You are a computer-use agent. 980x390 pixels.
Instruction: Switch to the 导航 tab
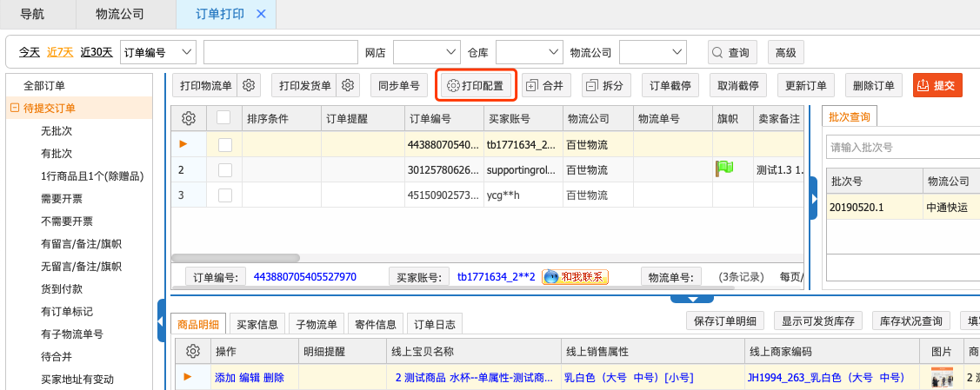point(31,14)
